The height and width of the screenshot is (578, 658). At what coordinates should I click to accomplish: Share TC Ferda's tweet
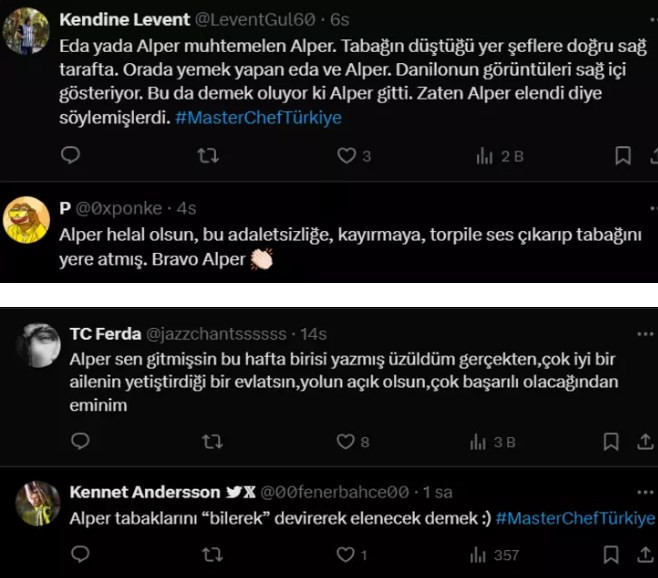pyautogui.click(x=643, y=441)
